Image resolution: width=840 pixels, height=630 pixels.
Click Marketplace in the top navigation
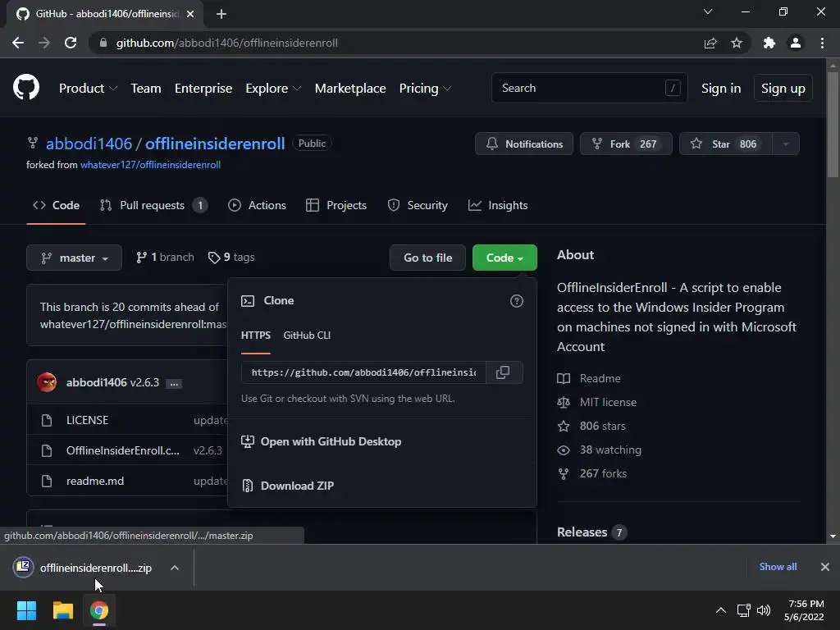pyautogui.click(x=350, y=89)
